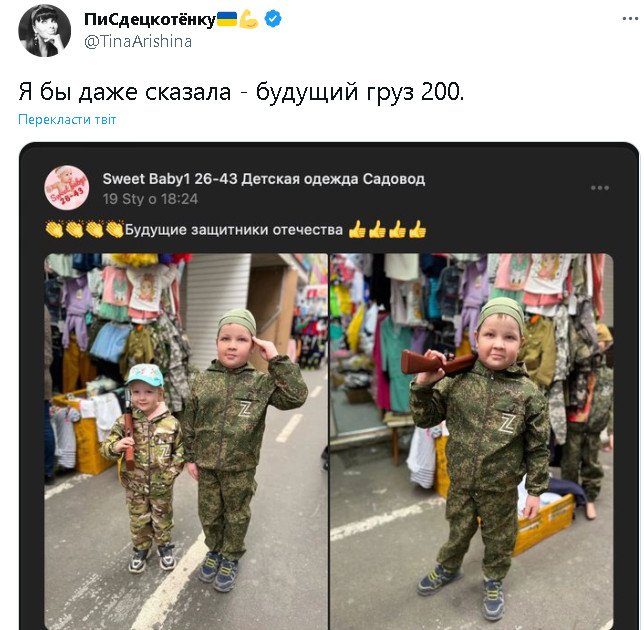
Task: Open the @TinaArishina handle
Action: coord(138,41)
